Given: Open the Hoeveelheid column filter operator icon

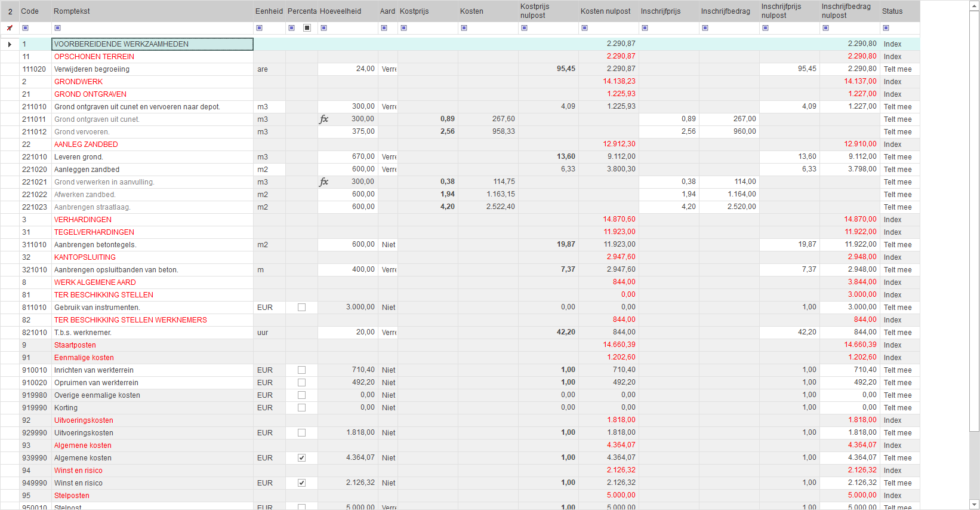Looking at the screenshot, I should tap(323, 28).
